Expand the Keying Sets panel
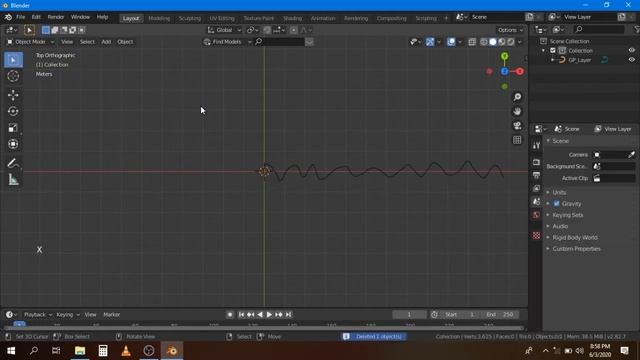 [x=568, y=215]
